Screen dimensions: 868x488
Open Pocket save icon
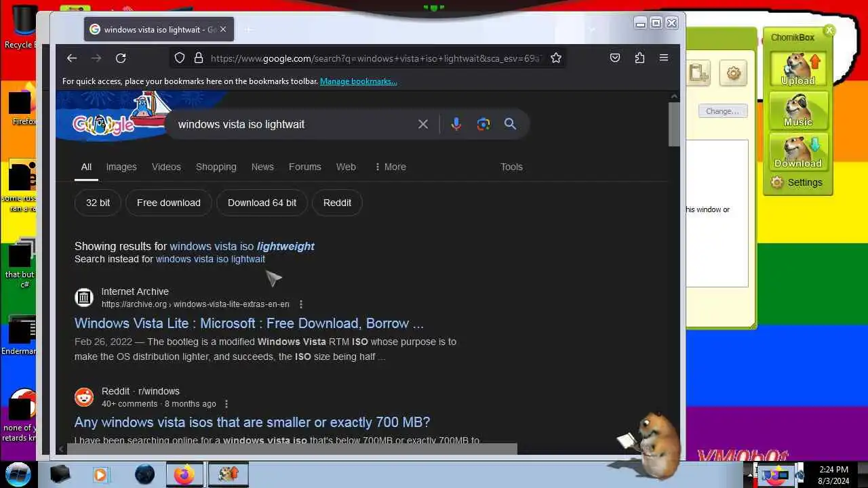pos(615,58)
